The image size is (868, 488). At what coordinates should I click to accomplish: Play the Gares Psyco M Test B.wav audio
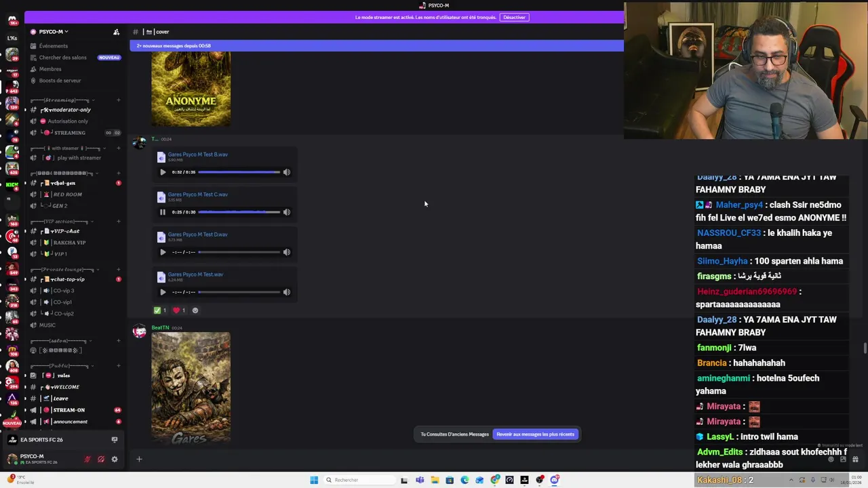pyautogui.click(x=163, y=172)
